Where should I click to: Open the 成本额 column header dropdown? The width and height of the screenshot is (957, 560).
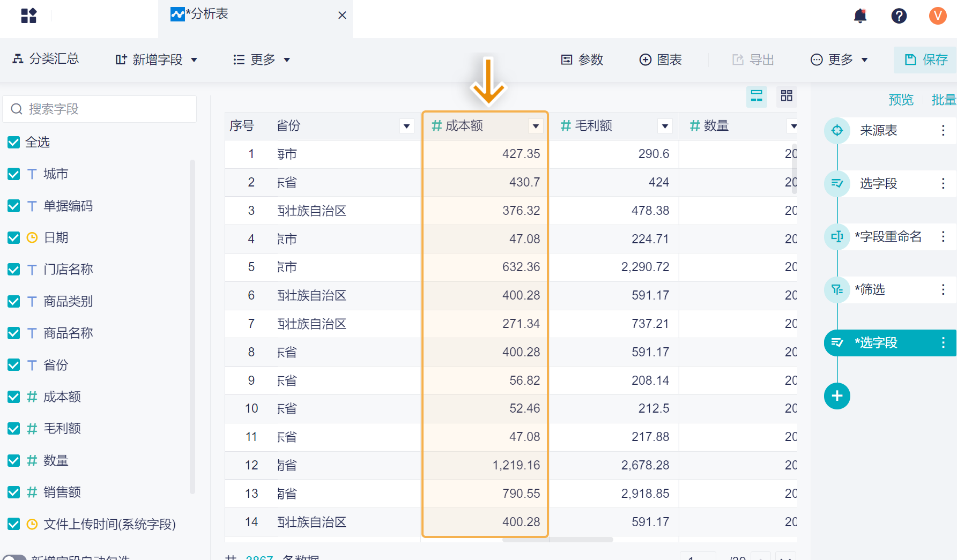[535, 126]
